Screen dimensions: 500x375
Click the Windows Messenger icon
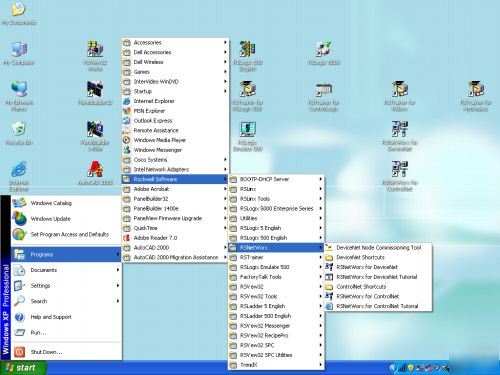click(x=126, y=150)
